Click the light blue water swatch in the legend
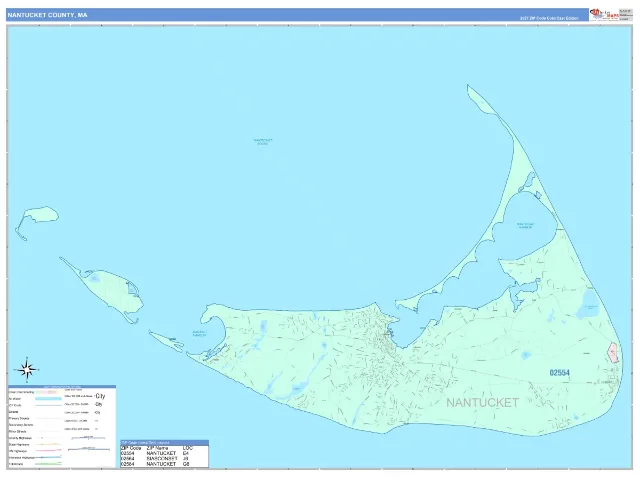 pos(48,398)
